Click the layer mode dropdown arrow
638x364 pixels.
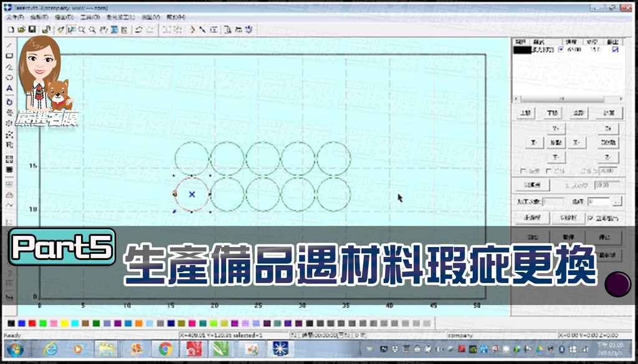561,50
